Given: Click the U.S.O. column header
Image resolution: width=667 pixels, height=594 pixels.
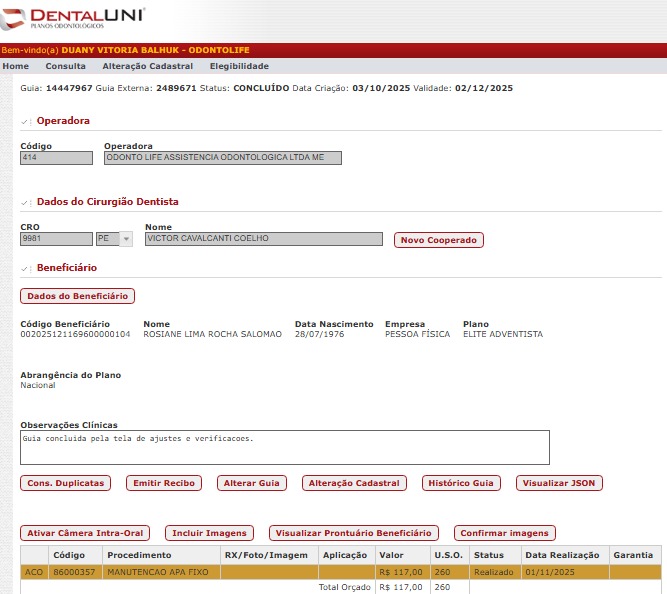Looking at the screenshot, I should click(x=450, y=555).
